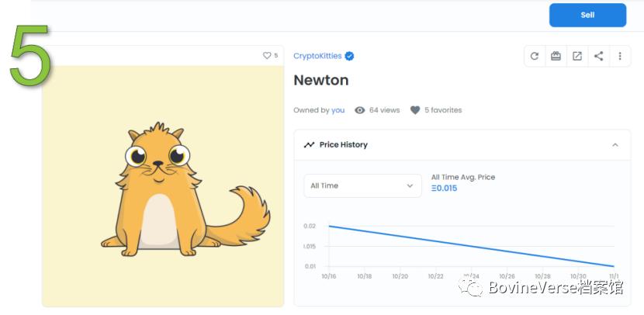Click the eye icon beside 64 views

click(x=359, y=110)
